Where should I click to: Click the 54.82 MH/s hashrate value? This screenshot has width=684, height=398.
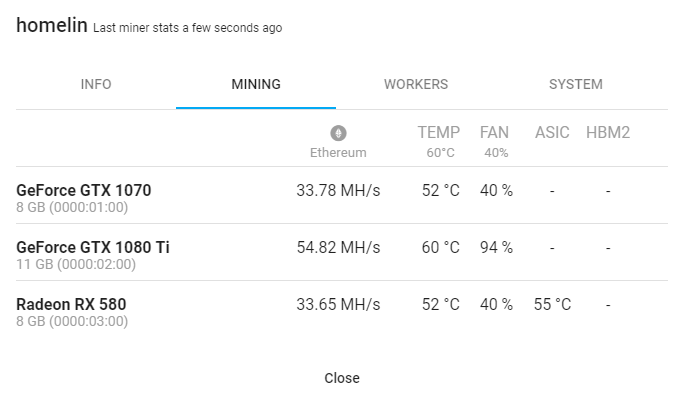tap(339, 247)
